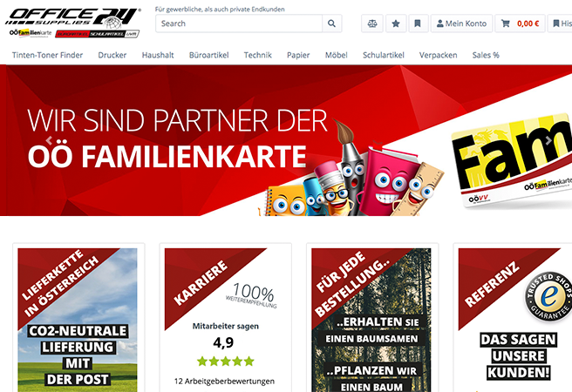Open the Sales % menu

[x=486, y=55]
